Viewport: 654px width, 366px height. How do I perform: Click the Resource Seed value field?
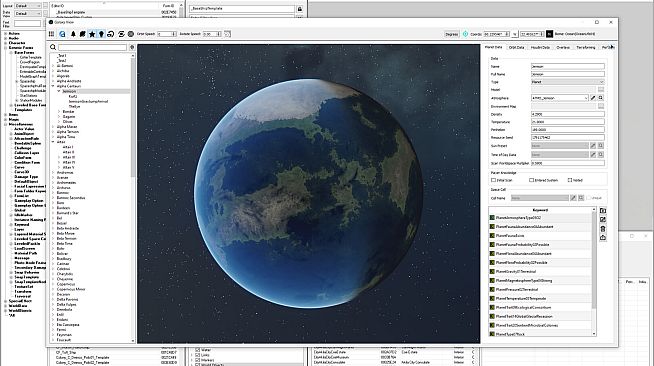coord(567,137)
